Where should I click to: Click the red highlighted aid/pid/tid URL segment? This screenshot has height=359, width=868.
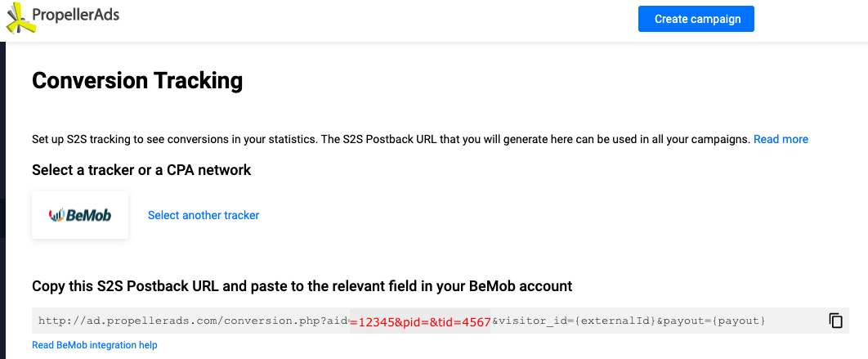click(420, 322)
